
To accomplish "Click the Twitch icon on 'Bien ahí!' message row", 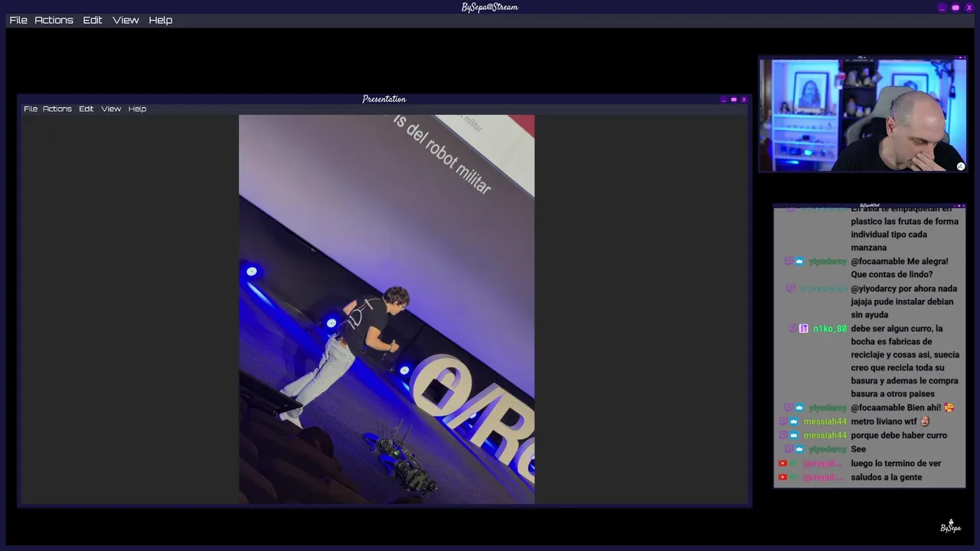I will (789, 408).
